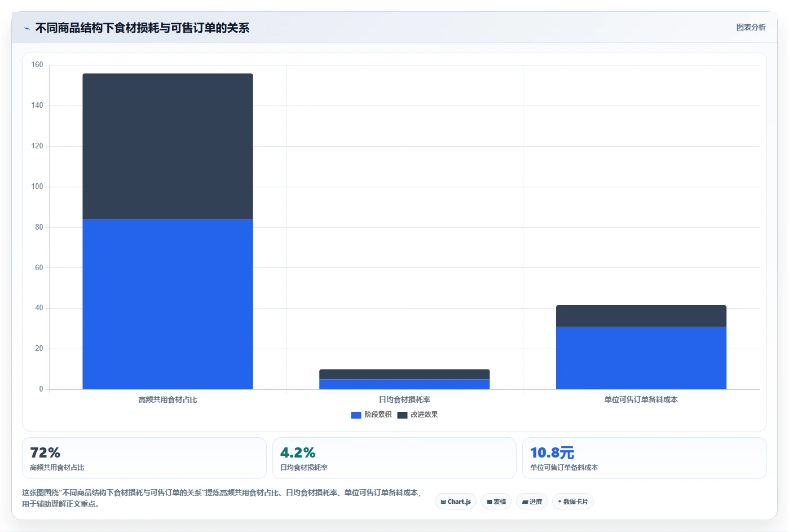
Task: Click the y-axis value 40
Action: tap(39, 308)
